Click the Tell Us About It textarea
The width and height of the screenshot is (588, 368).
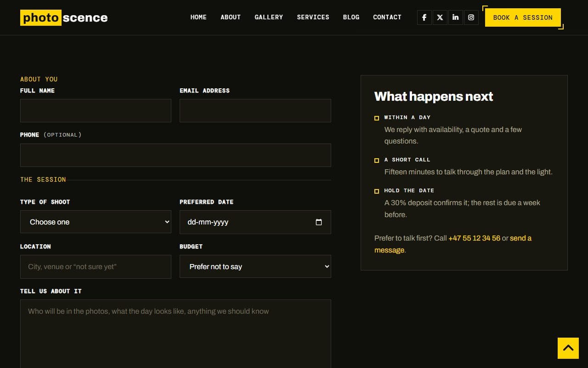(x=175, y=333)
